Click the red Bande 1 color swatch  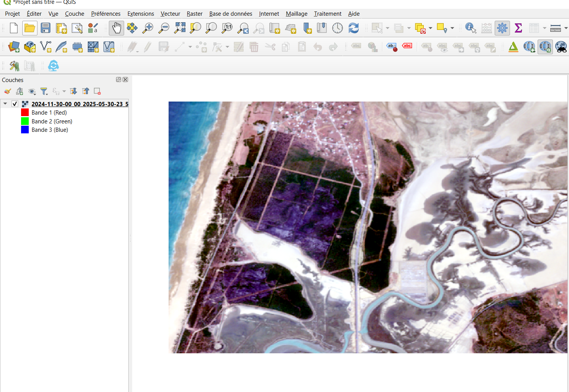25,113
